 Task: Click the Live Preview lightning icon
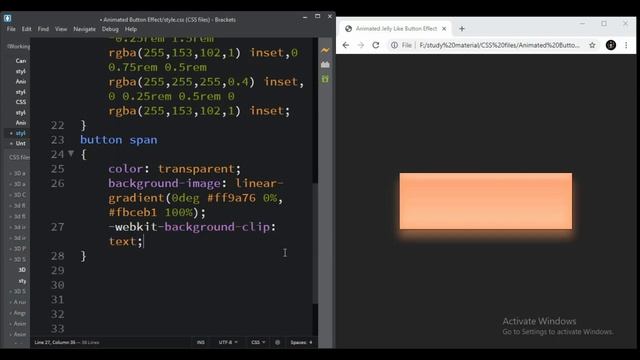(x=325, y=51)
